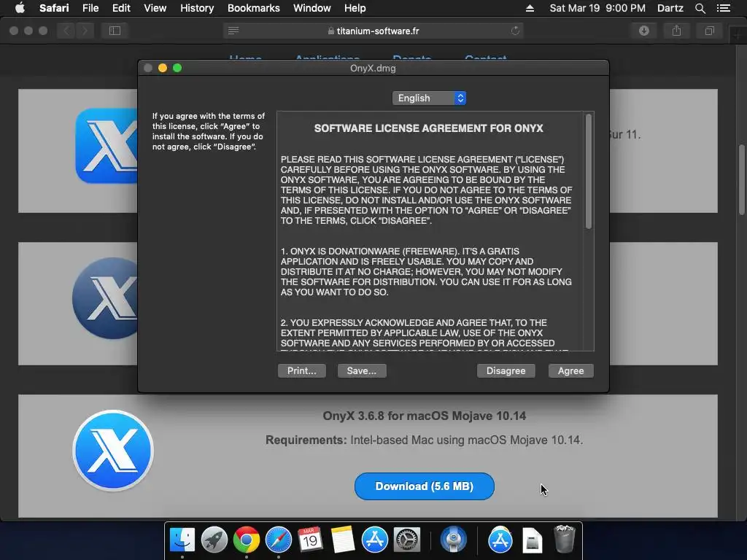Open the View menu

click(x=155, y=8)
